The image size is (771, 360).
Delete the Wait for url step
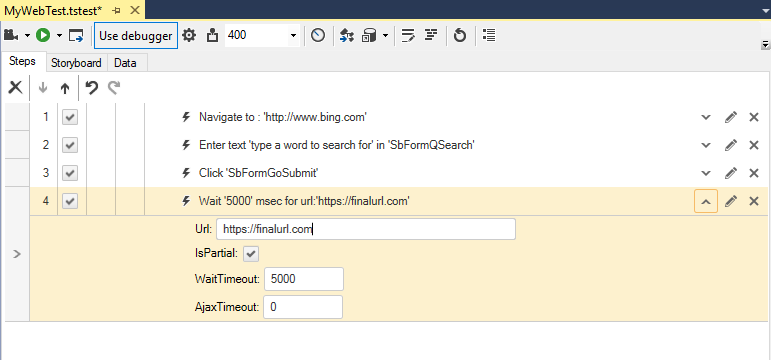(x=754, y=201)
